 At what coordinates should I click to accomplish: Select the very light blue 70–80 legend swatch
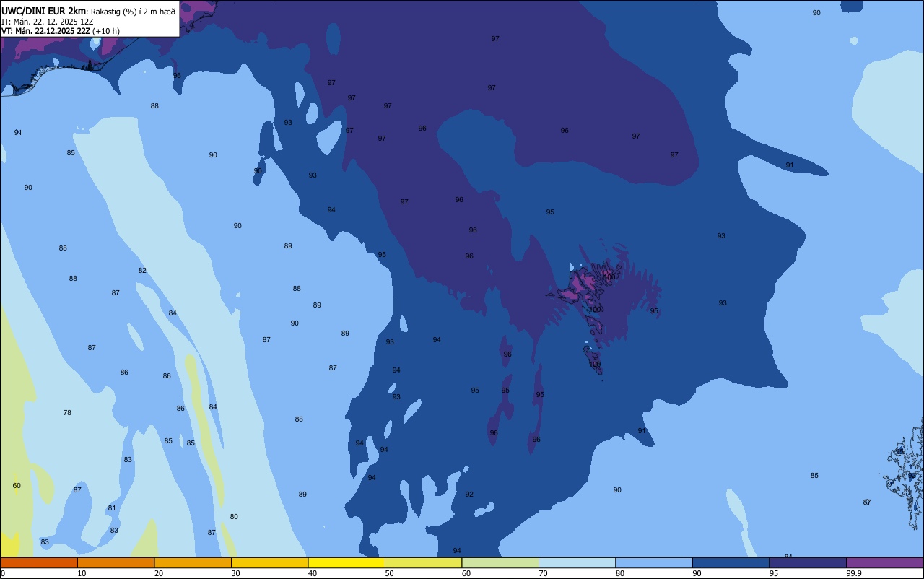(577, 562)
